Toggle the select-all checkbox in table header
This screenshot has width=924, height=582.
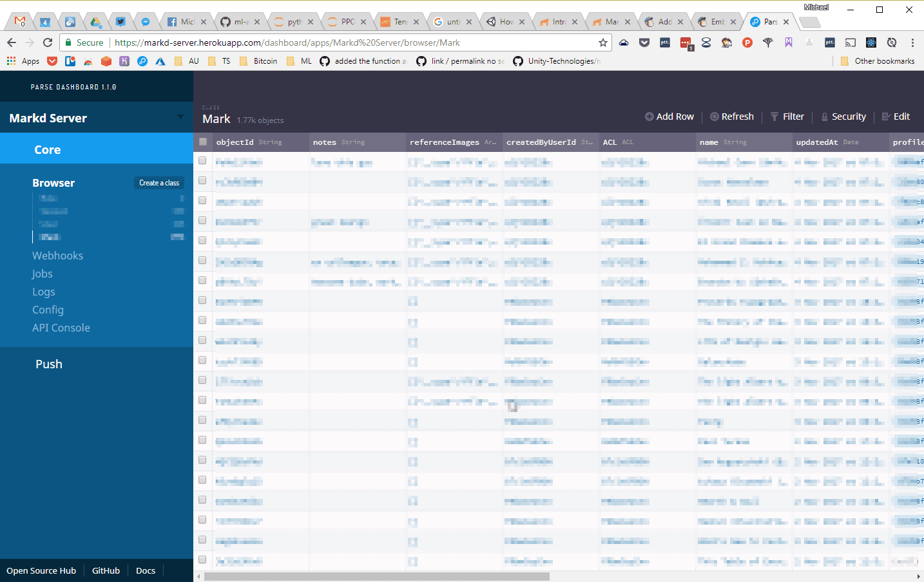click(203, 142)
